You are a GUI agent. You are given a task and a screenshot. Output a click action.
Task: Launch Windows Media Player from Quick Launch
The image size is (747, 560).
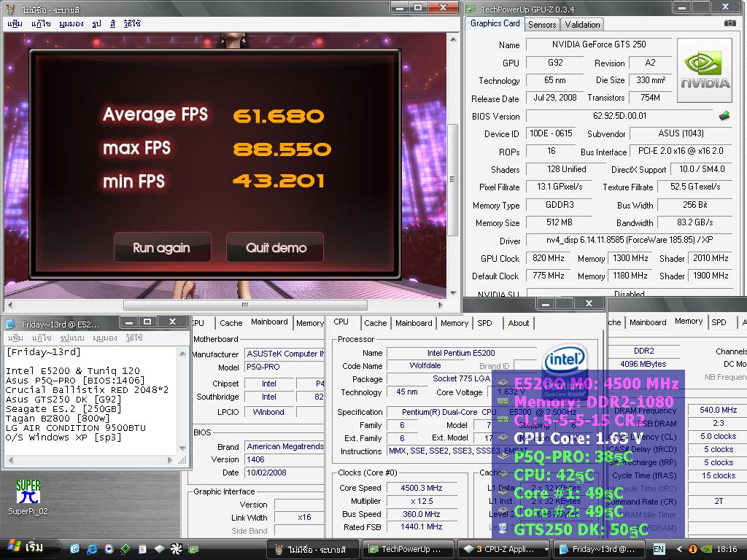coord(109,548)
